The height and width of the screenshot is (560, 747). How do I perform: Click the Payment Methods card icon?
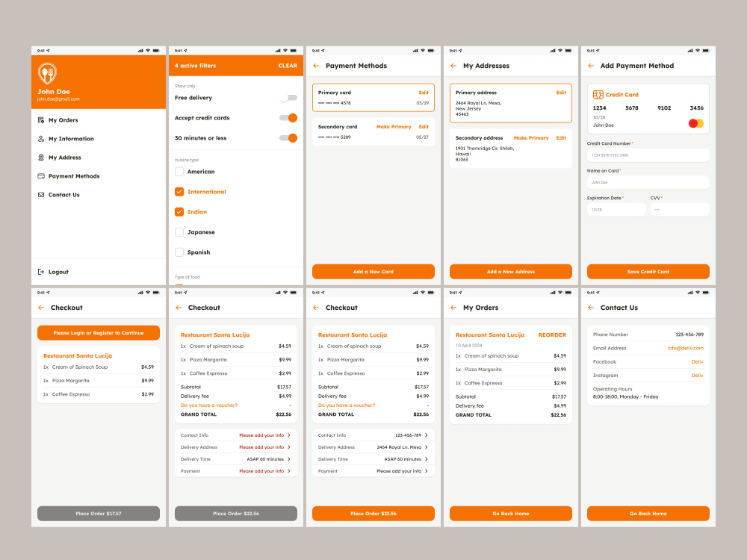pos(41,175)
